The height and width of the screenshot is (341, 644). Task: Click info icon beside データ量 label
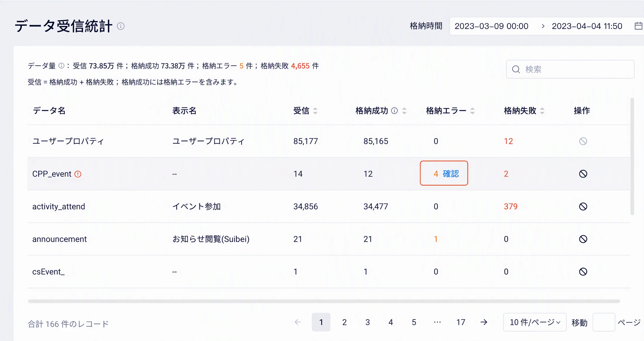61,66
